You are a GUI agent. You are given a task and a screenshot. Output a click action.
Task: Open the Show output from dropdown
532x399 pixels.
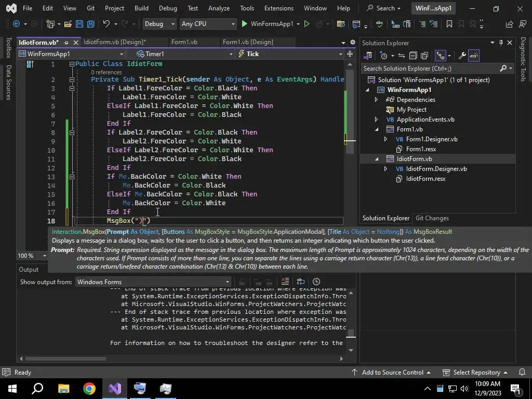point(153,282)
